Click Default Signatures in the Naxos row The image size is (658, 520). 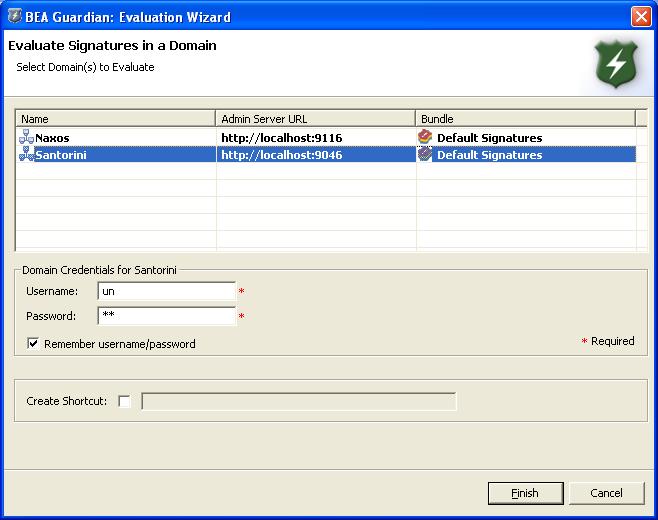point(489,138)
